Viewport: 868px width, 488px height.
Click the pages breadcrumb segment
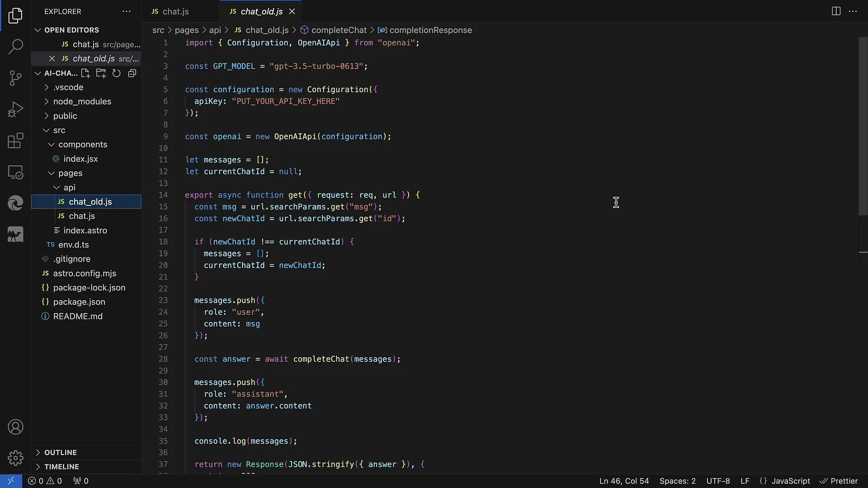coord(187,30)
